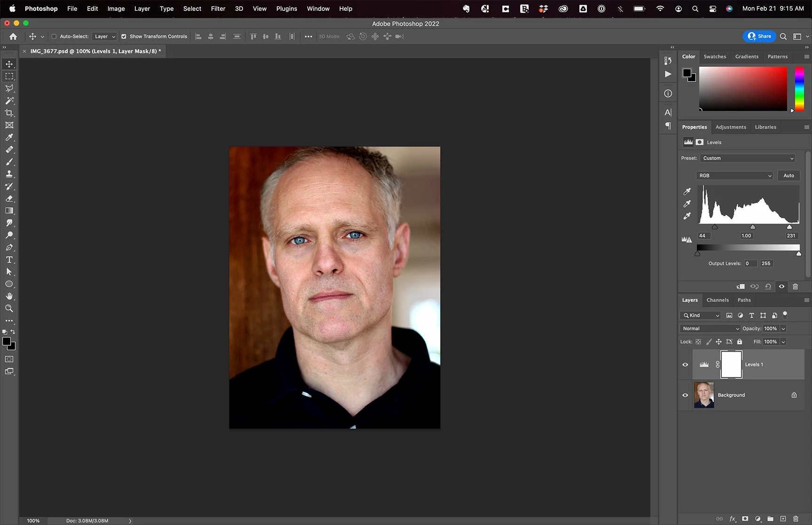Open the Auto-Select Layer dropdown
The image size is (812, 525).
[x=105, y=36]
